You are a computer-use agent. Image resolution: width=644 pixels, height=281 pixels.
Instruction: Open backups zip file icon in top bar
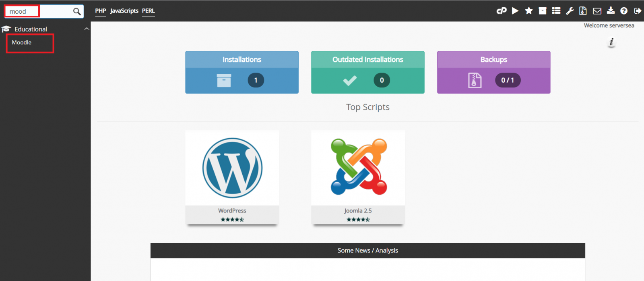click(583, 11)
